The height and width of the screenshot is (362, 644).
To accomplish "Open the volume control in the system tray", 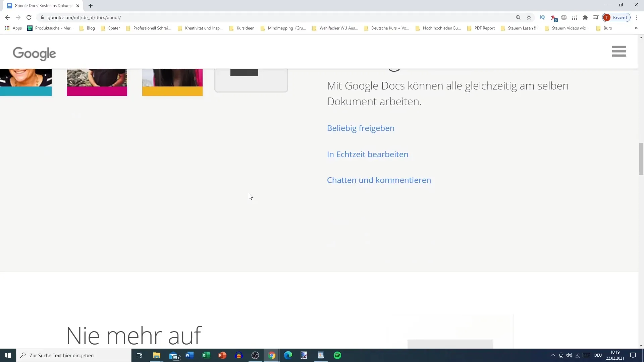I will (569, 355).
